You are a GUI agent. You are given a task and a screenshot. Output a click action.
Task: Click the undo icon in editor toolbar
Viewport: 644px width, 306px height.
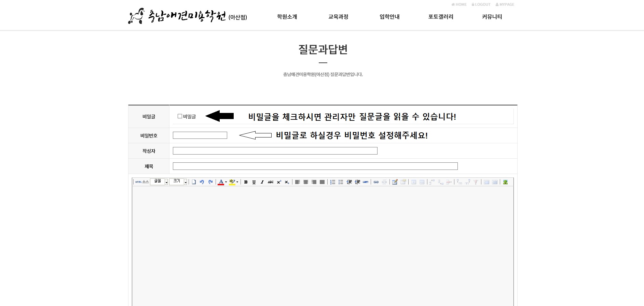[202, 182]
